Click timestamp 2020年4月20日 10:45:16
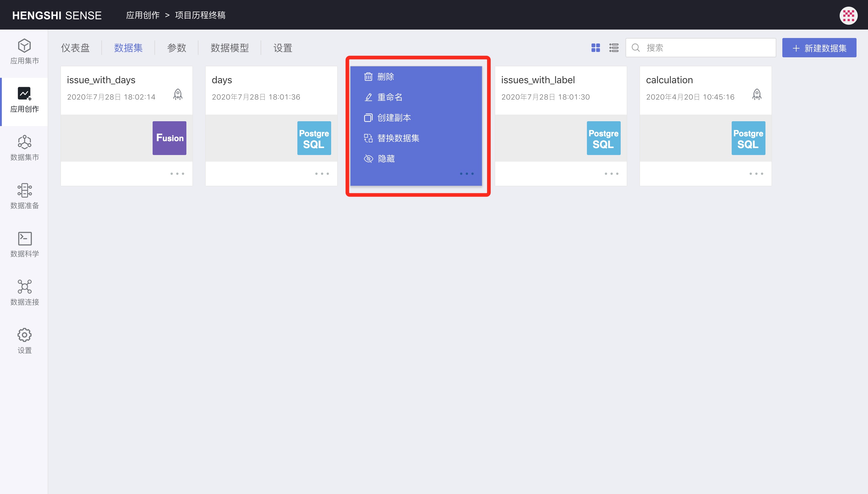Image resolution: width=868 pixels, height=494 pixels. point(690,97)
